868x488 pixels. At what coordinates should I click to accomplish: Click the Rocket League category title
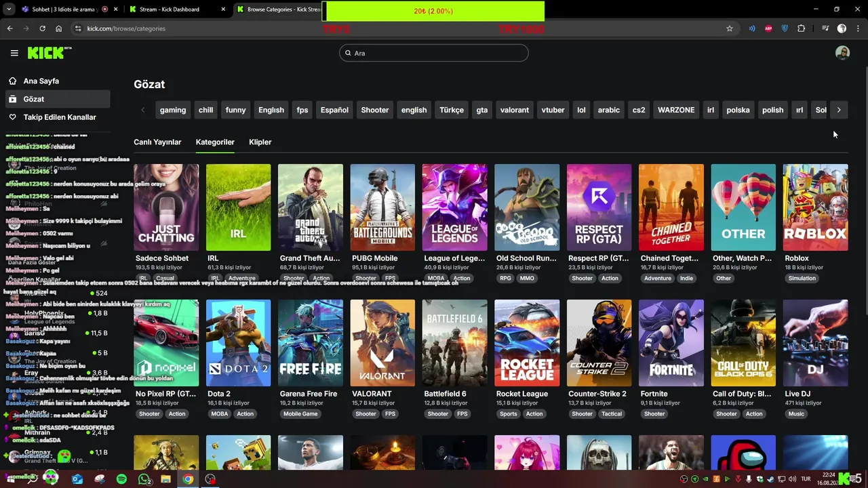click(522, 394)
